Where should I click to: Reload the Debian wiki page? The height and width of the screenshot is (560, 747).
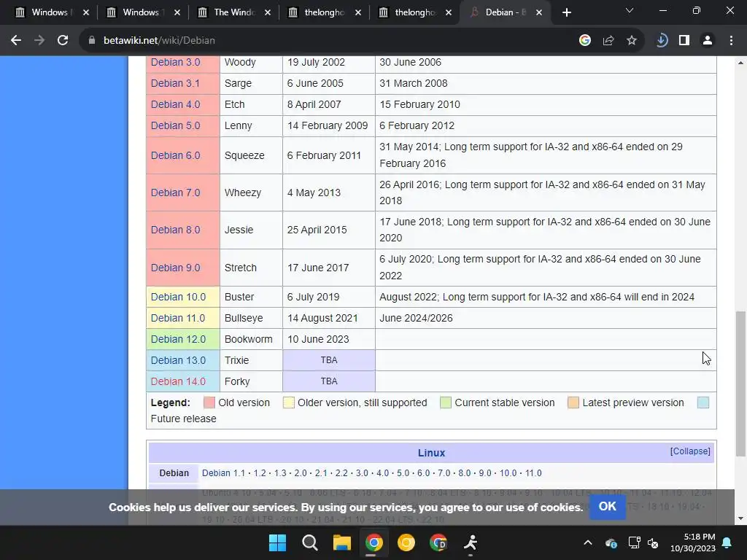[63, 41]
